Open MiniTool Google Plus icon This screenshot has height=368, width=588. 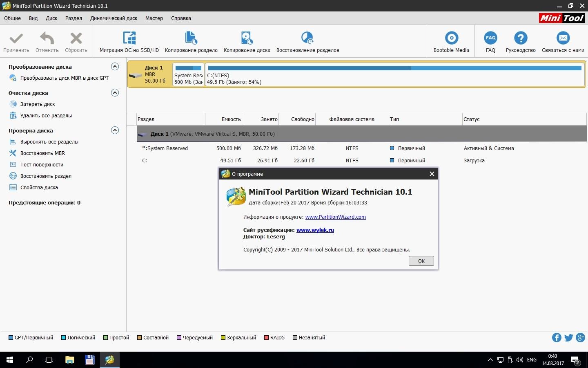coord(581,337)
